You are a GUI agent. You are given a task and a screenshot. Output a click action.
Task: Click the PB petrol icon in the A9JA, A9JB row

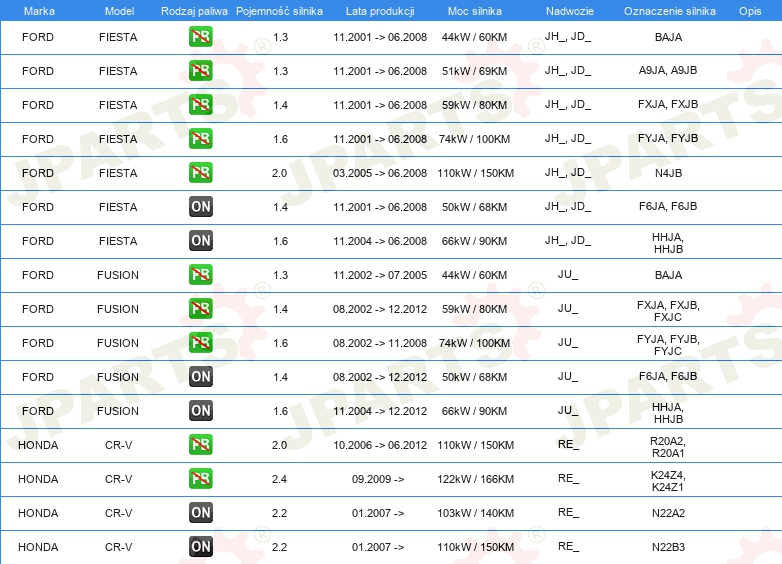pyautogui.click(x=201, y=71)
